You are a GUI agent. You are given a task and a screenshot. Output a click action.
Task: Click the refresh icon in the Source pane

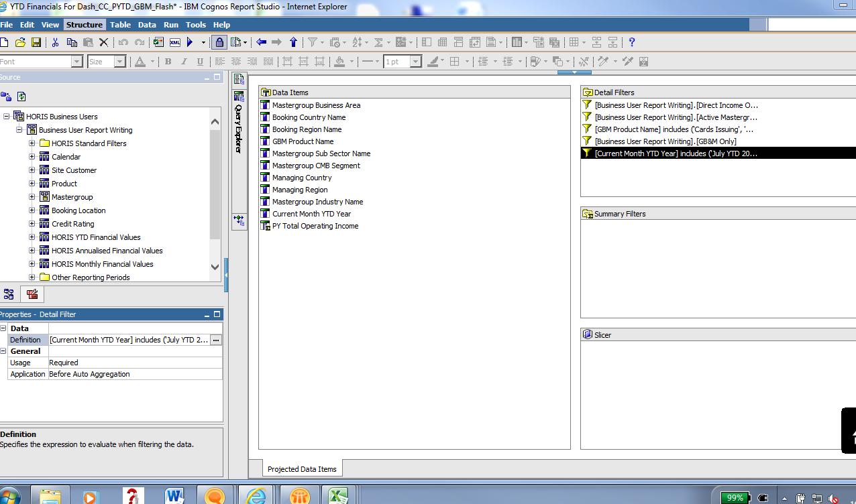click(21, 97)
